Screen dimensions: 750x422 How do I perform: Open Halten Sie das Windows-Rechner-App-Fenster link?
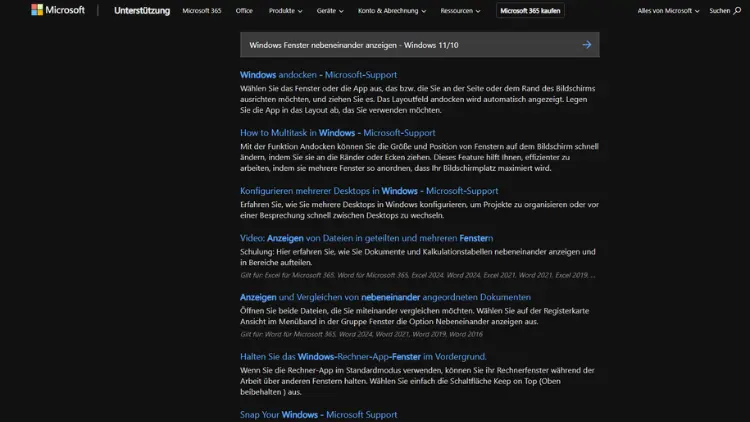coord(363,356)
